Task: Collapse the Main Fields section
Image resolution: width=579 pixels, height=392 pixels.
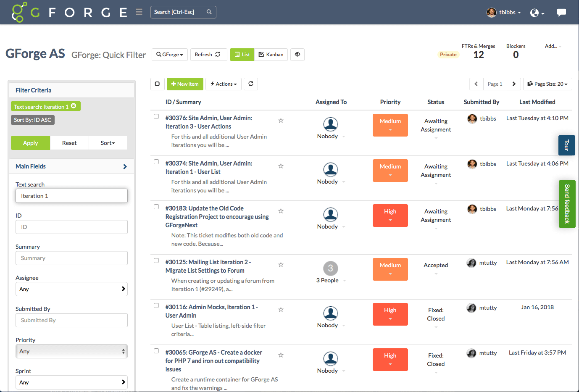Action: coord(124,166)
